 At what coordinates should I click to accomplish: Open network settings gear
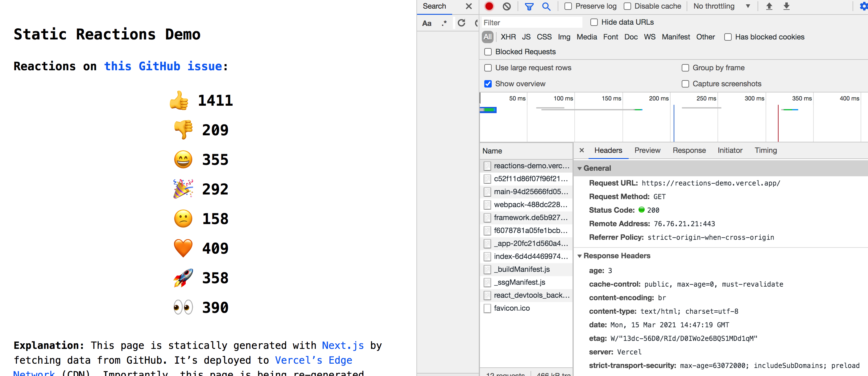[x=863, y=6]
